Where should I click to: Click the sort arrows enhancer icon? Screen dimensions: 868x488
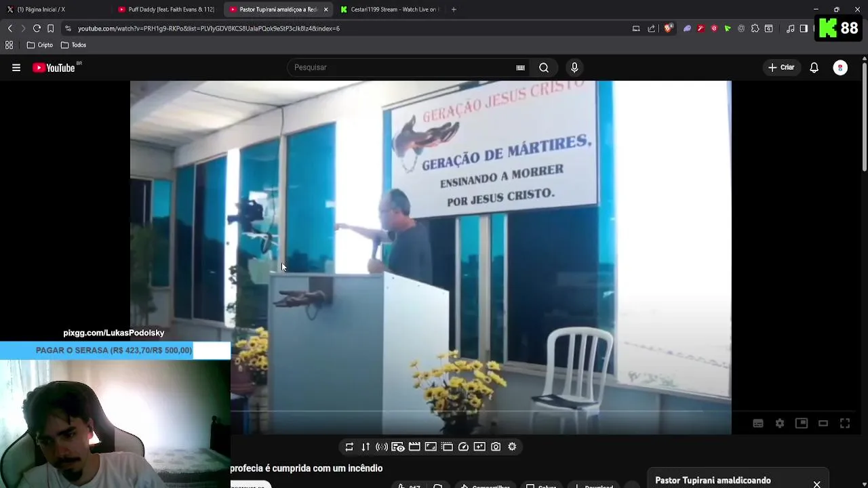tap(366, 447)
